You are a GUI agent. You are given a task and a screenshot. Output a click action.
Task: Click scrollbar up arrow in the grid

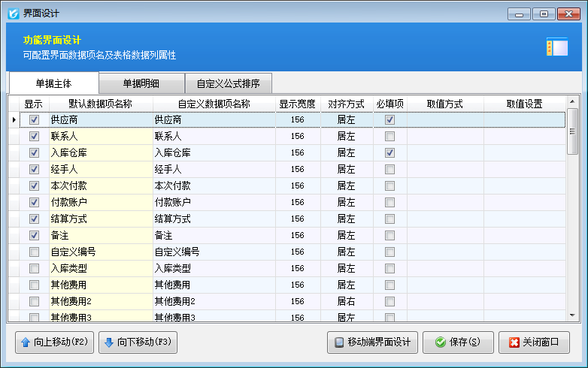tap(572, 101)
